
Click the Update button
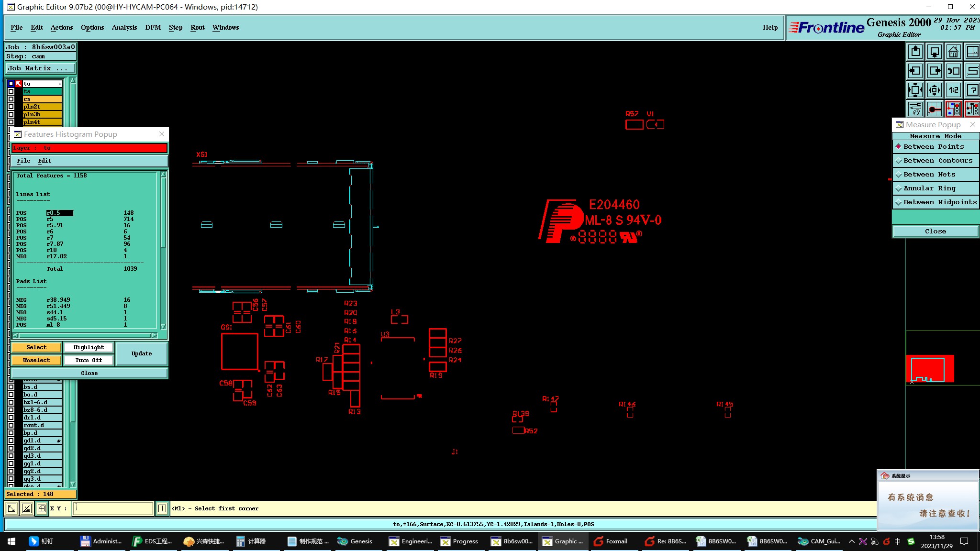click(142, 353)
